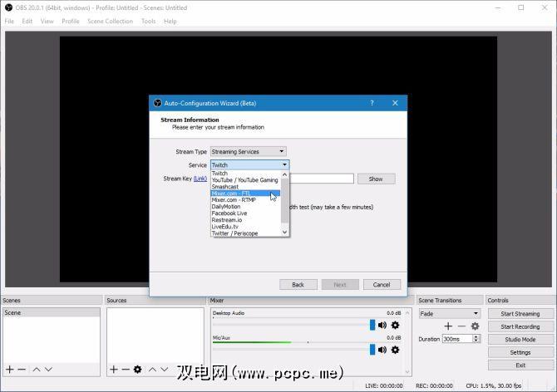Expand the Stream Type dropdown
Viewport: 557px width, 392px height.
[x=248, y=151]
